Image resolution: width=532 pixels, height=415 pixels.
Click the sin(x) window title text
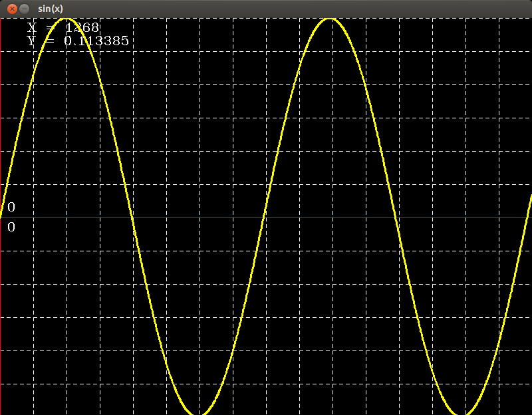click(51, 8)
